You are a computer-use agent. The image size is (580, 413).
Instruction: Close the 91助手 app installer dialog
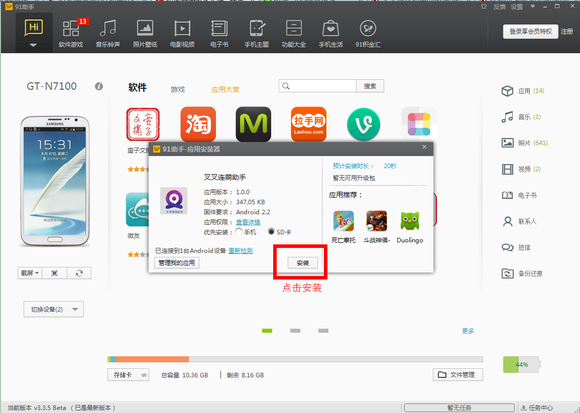(424, 147)
